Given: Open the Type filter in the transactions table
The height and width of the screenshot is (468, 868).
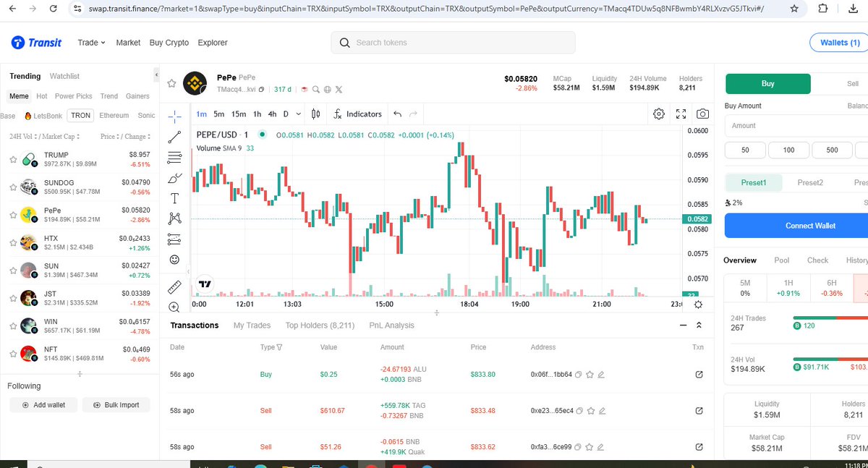Looking at the screenshot, I should [x=279, y=347].
